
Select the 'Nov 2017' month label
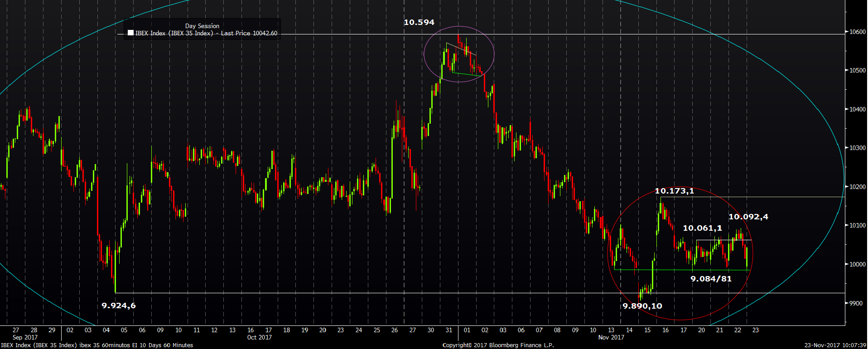point(611,337)
